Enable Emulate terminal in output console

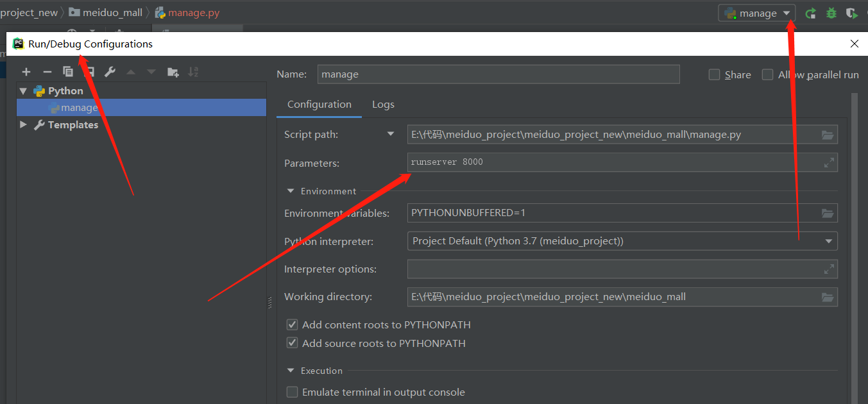tap(292, 392)
